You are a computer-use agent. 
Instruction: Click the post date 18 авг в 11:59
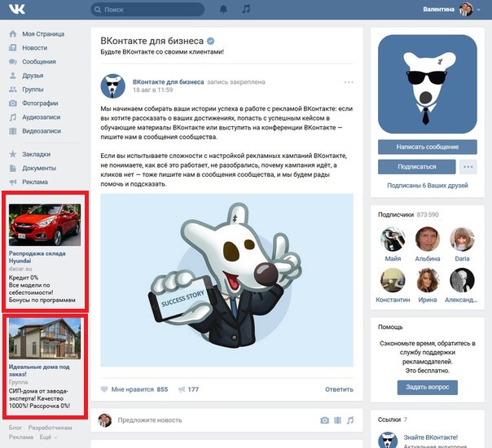tap(153, 90)
